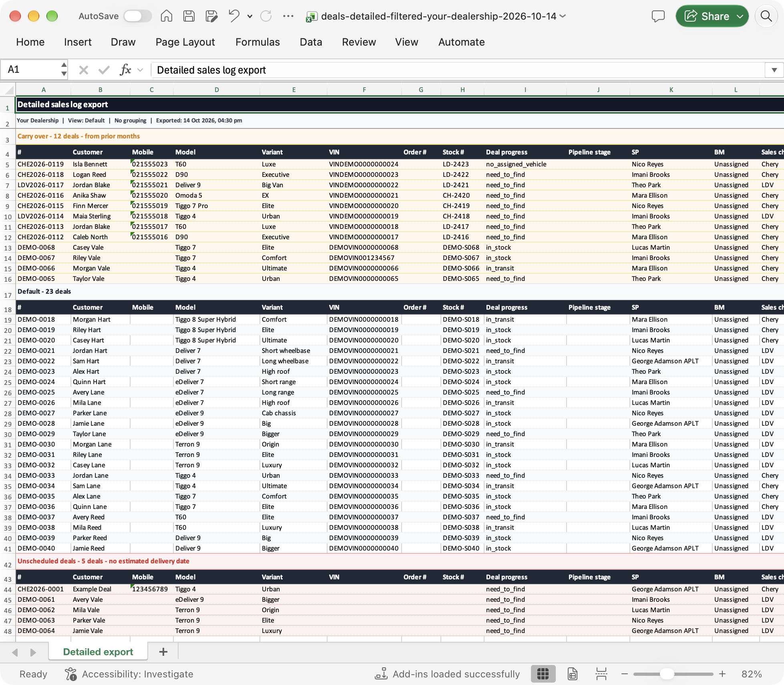
Task: Open the more commands ellipsis
Action: coord(288,16)
